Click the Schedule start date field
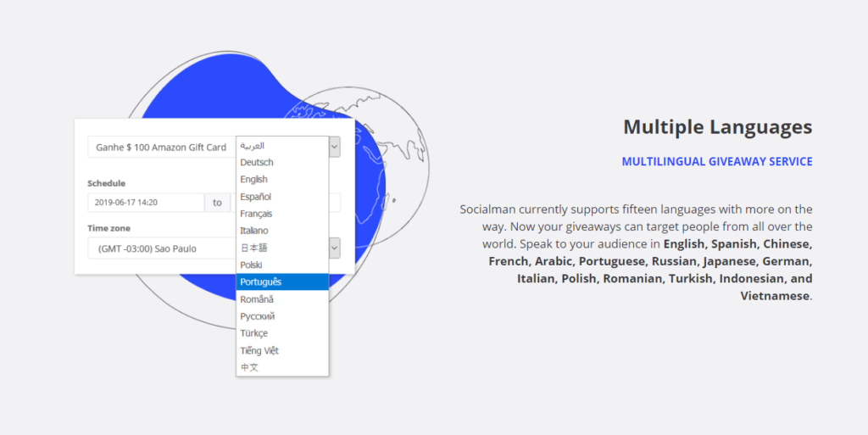Image resolution: width=868 pixels, height=435 pixels. pyautogui.click(x=146, y=203)
